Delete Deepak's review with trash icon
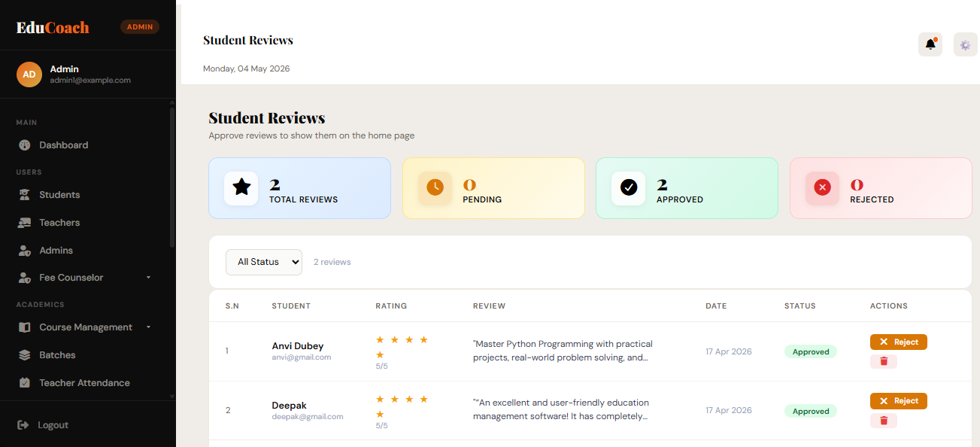980x447 pixels. (x=884, y=421)
